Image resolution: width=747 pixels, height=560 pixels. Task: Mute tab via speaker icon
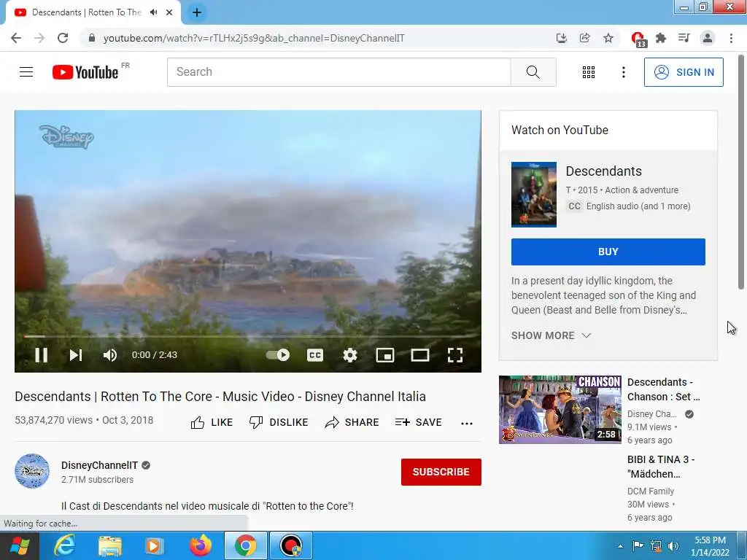[x=153, y=12]
